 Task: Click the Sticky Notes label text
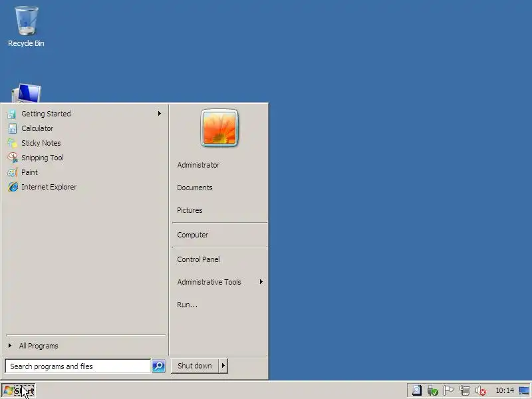pyautogui.click(x=41, y=143)
